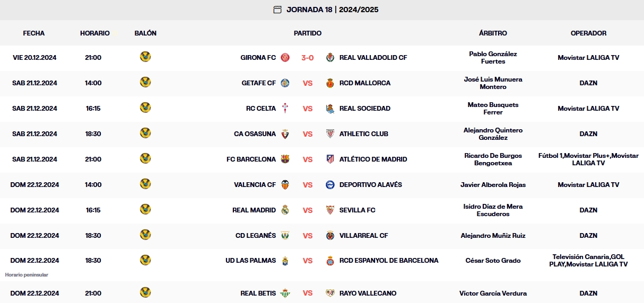Click the Villarreal CF yellow crest
644x303 pixels.
click(330, 235)
